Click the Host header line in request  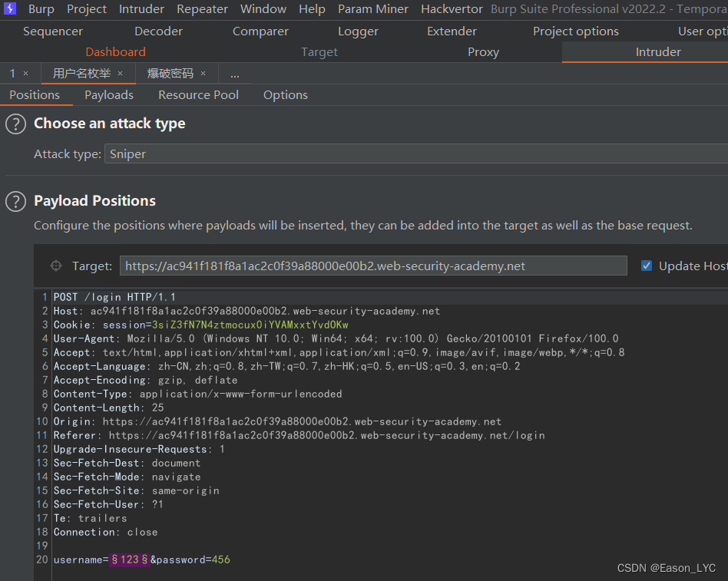click(x=247, y=311)
